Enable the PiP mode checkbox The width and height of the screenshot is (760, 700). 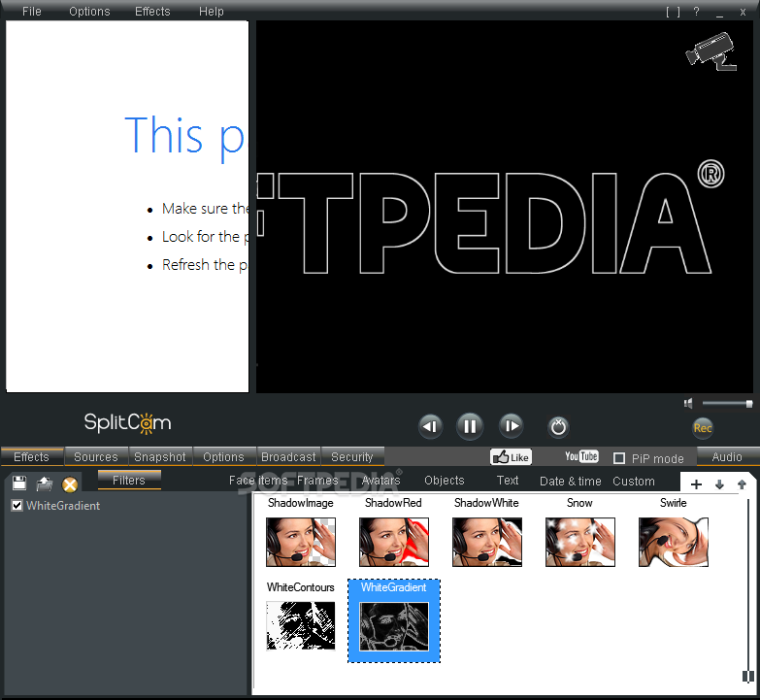pos(619,458)
